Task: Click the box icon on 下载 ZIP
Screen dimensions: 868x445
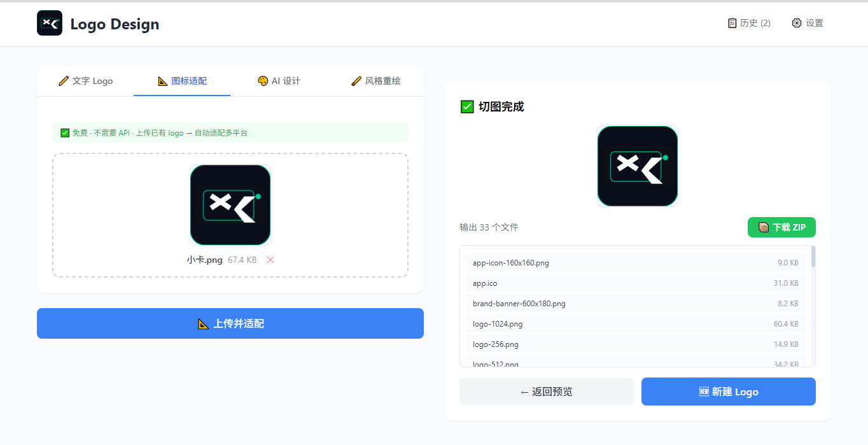Action: point(764,227)
